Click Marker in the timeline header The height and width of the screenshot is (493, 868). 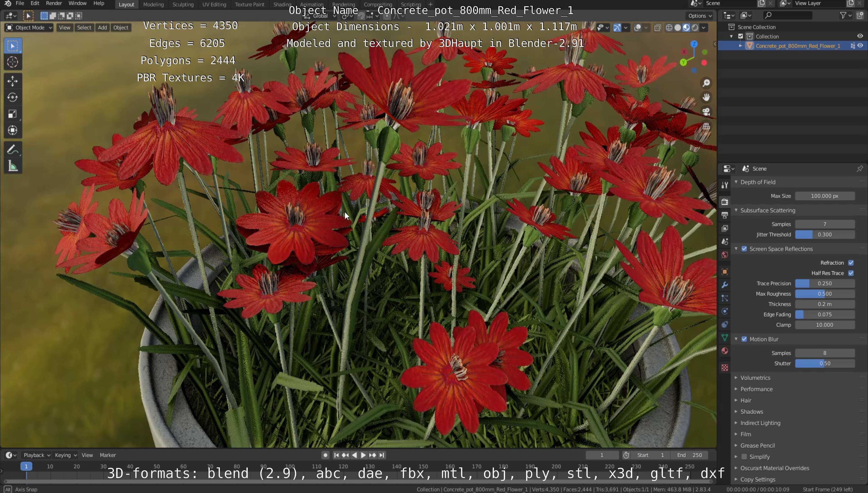click(x=108, y=455)
